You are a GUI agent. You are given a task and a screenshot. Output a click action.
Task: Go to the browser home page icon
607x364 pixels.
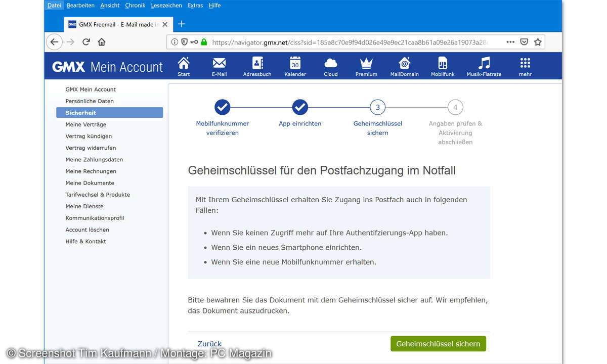click(x=102, y=42)
